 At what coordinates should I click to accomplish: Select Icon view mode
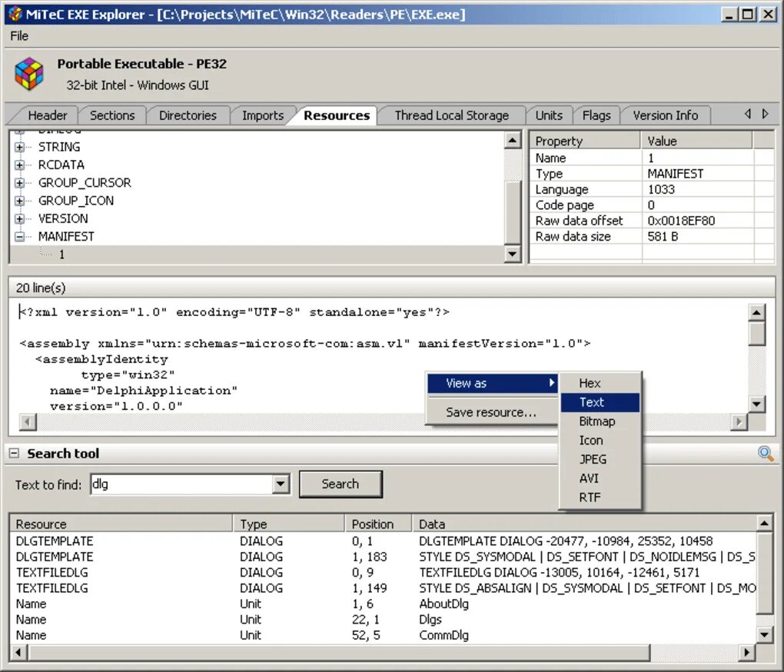point(600,441)
